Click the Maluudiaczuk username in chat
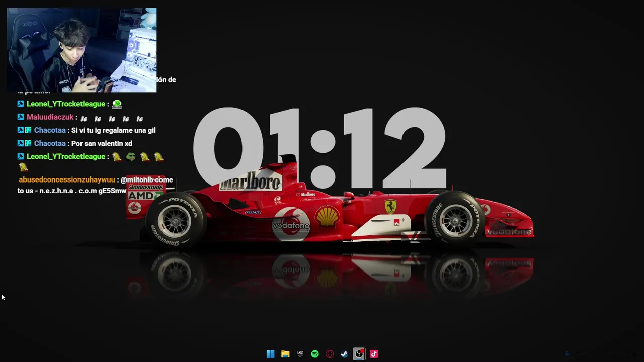Screen dimensions: 644x362 click(50, 117)
